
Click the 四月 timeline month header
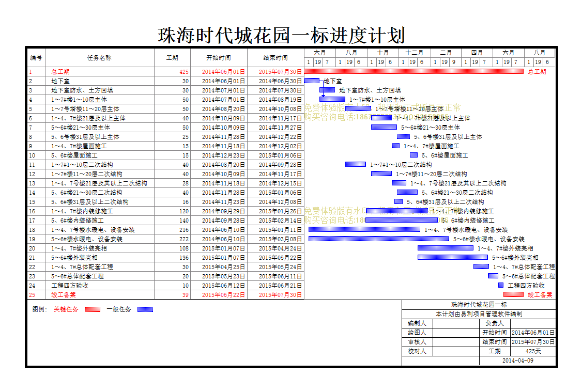[477, 53]
